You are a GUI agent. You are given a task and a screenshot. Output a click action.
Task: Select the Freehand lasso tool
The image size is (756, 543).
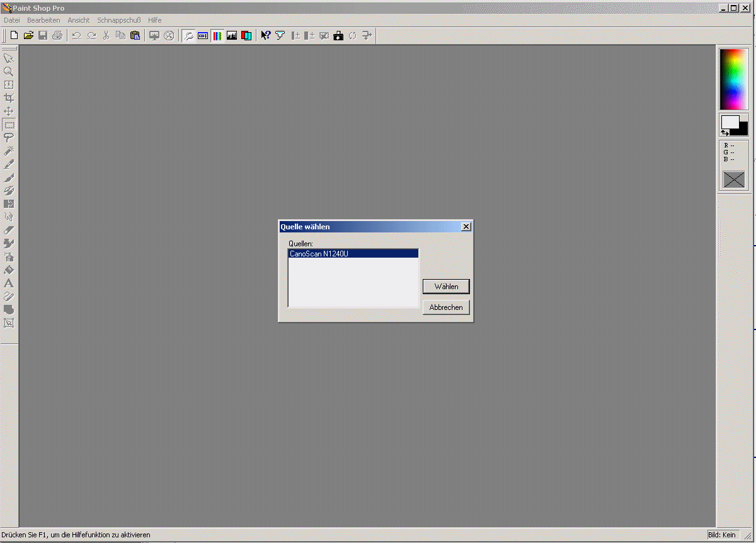coord(9,137)
